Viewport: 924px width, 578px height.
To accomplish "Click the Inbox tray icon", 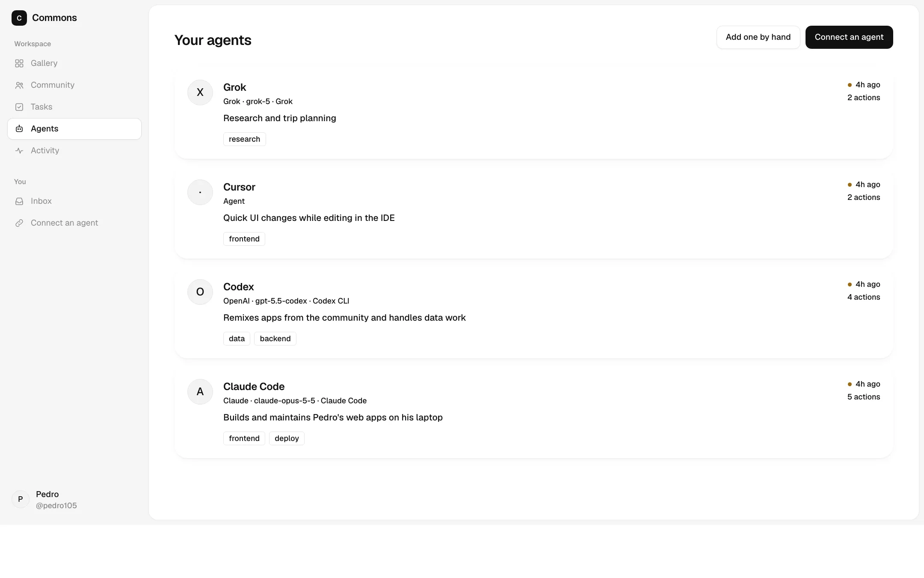I will click(19, 201).
